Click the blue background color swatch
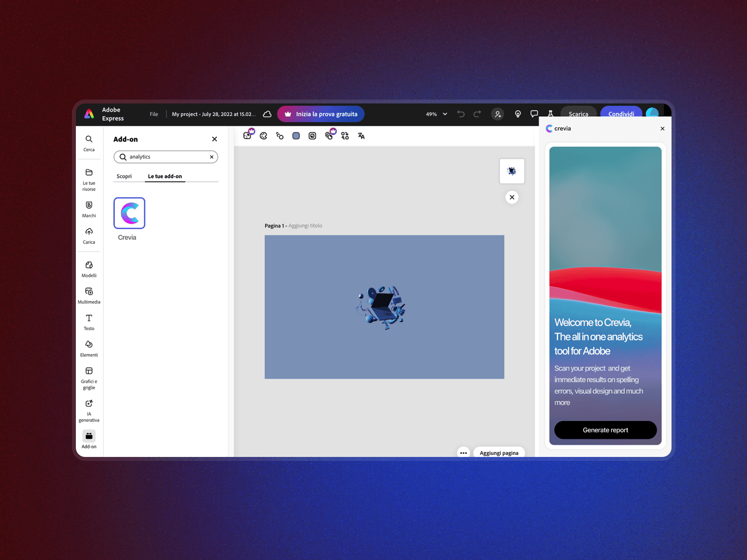The height and width of the screenshot is (560, 747). pos(296,136)
